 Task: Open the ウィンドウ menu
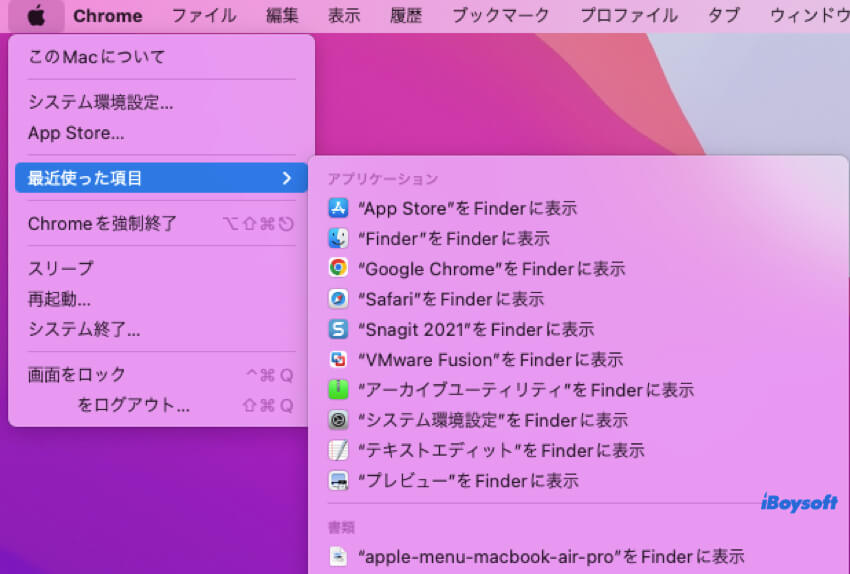coord(809,16)
